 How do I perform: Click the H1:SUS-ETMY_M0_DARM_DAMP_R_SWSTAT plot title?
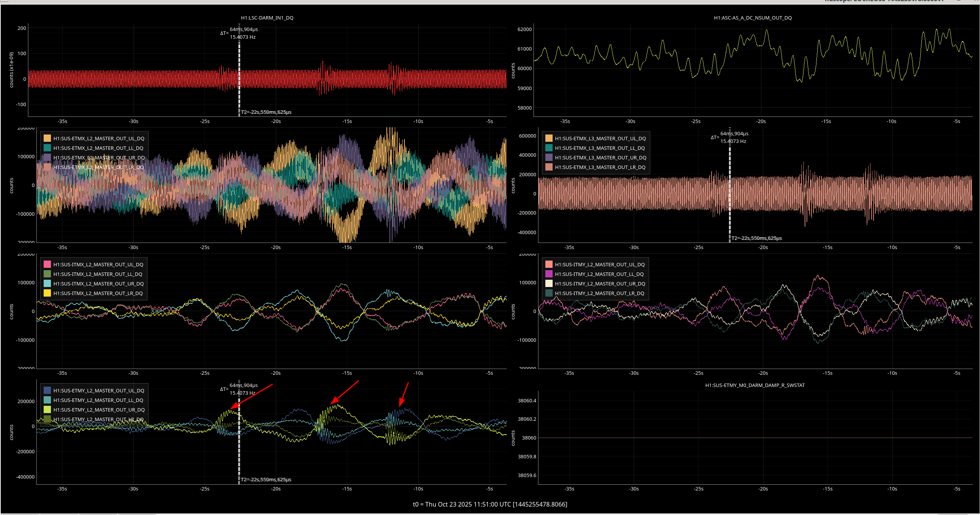click(x=755, y=385)
